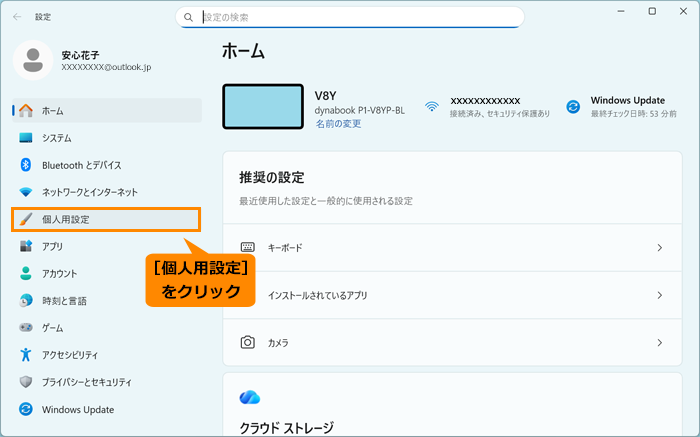Open Windows Update in sidebar

tap(107, 410)
